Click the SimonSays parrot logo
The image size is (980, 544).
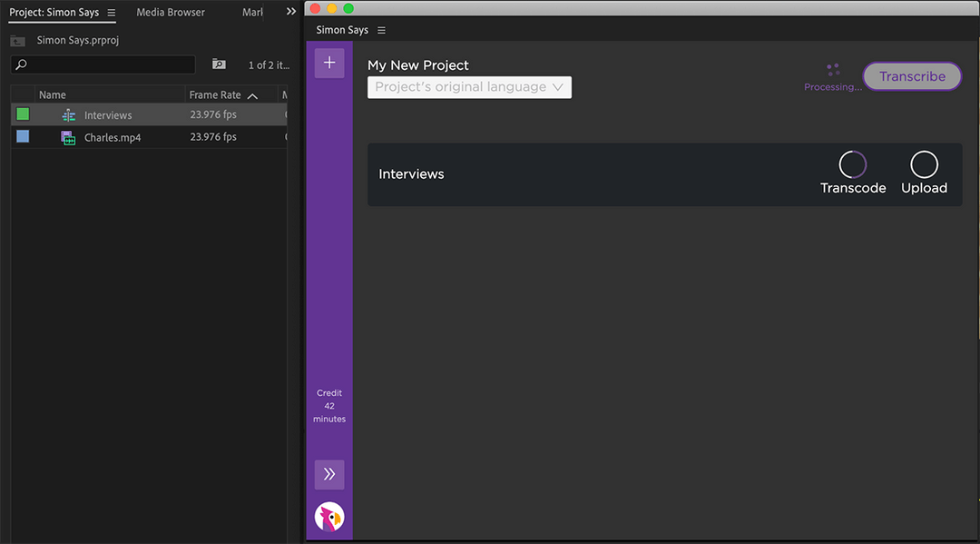(328, 516)
